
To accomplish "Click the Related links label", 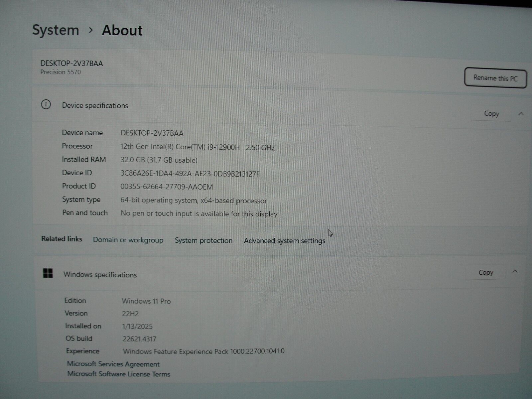I will 62,239.
